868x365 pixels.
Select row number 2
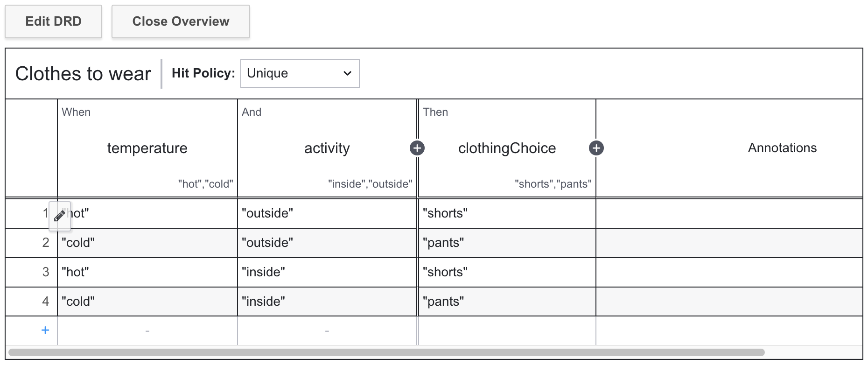pos(45,243)
